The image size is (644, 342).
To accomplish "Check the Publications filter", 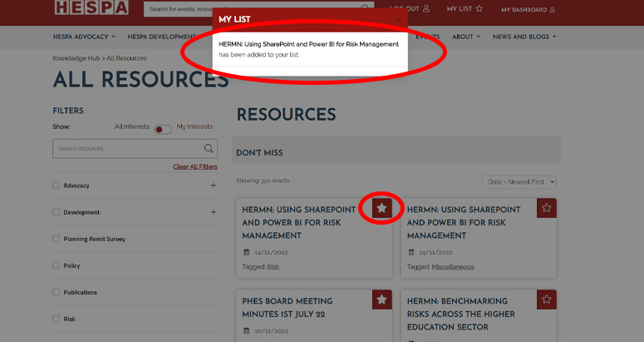I will click(57, 292).
